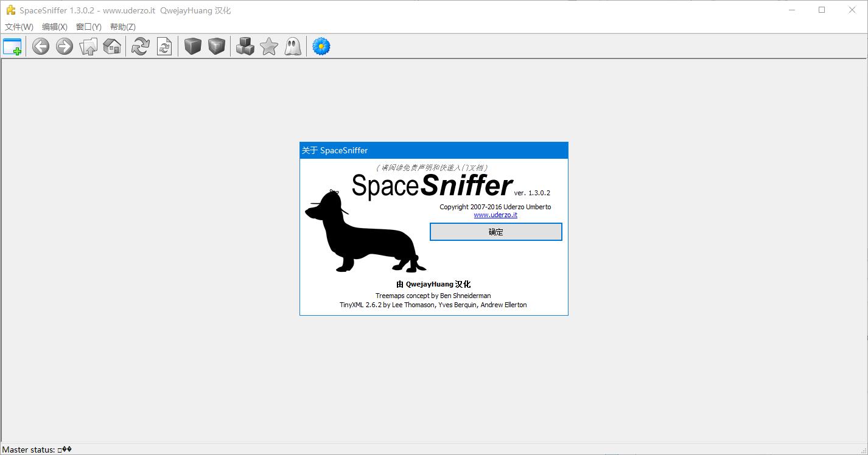Image resolution: width=868 pixels, height=455 pixels.
Task: Click the blue flower donate icon
Action: [x=321, y=46]
